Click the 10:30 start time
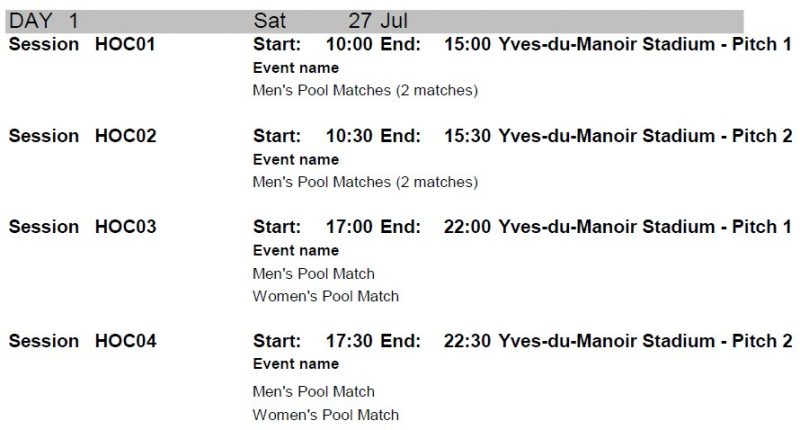This screenshot has width=800, height=430. (349, 136)
